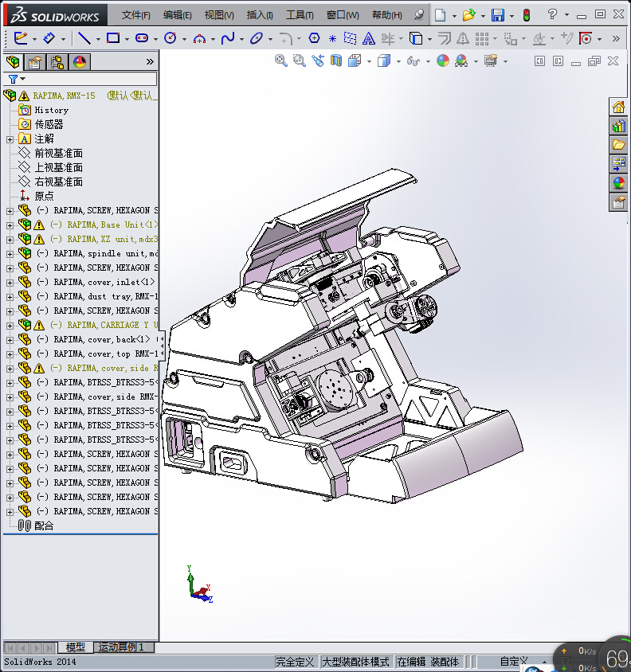Open the Appearances task pane icon

(x=618, y=183)
